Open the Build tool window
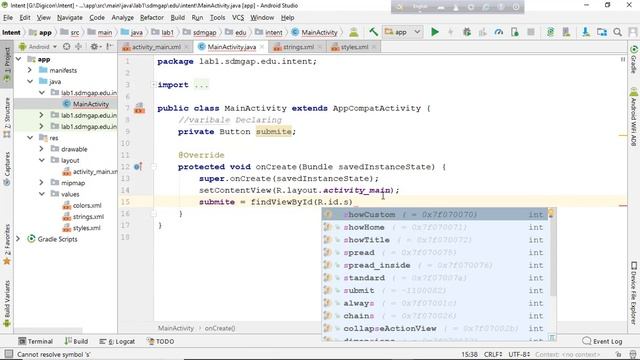 [76, 341]
